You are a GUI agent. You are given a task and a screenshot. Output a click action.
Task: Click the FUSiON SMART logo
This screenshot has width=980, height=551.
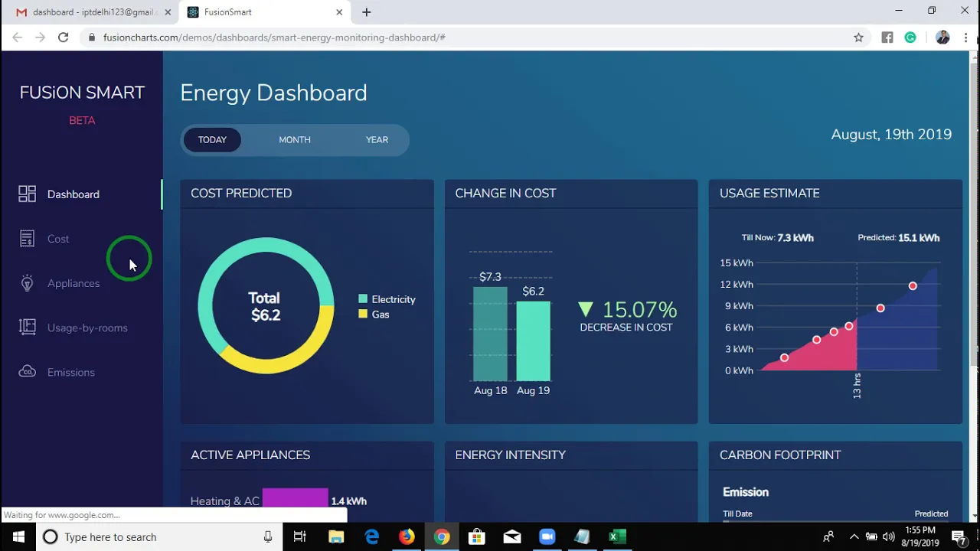tap(82, 93)
